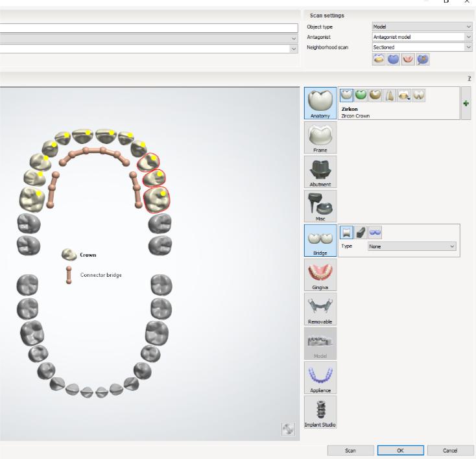Toggle the pink gingiva scan option

click(408, 59)
